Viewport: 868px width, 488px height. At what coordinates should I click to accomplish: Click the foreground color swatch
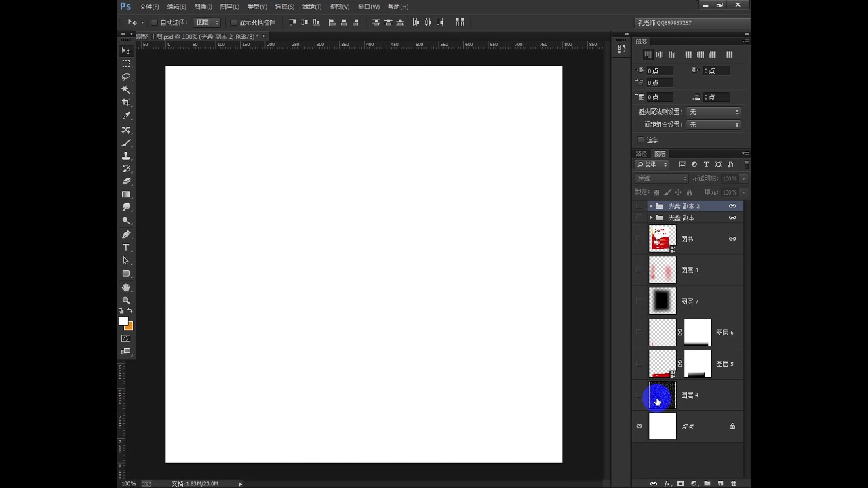(x=124, y=320)
